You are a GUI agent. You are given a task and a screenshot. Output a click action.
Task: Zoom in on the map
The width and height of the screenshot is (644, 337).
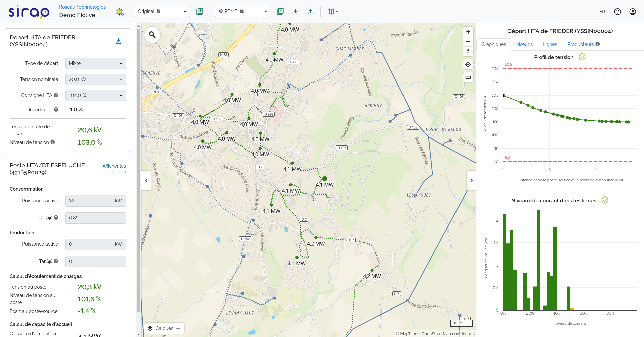pos(468,32)
